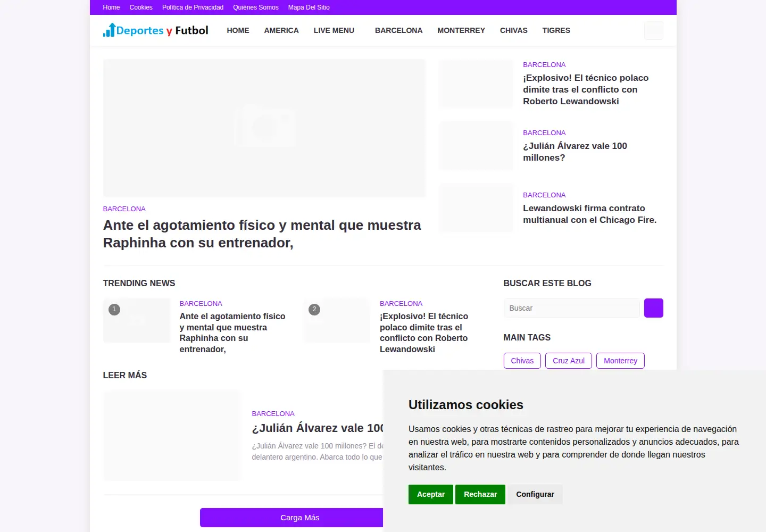Screen dimensions: 766x532
Task: Click BARCELONA tag in Leer Más section
Action: coord(273,414)
